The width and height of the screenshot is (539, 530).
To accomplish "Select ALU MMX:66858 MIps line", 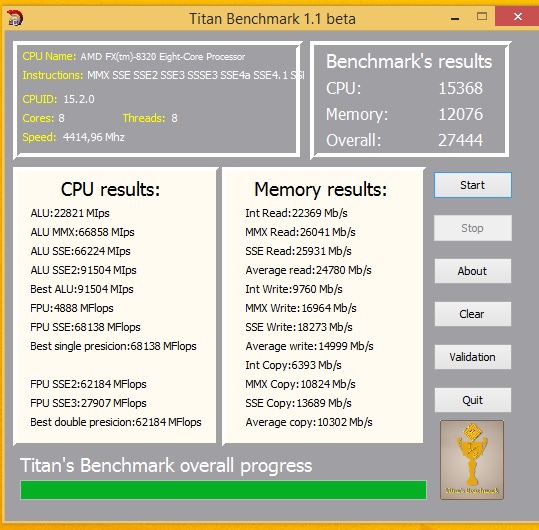I will (x=82, y=232).
